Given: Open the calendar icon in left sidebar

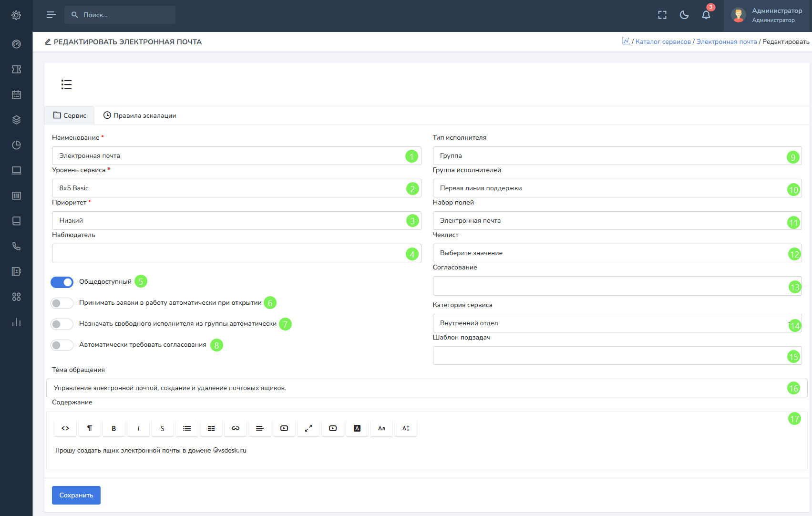Looking at the screenshot, I should point(16,94).
